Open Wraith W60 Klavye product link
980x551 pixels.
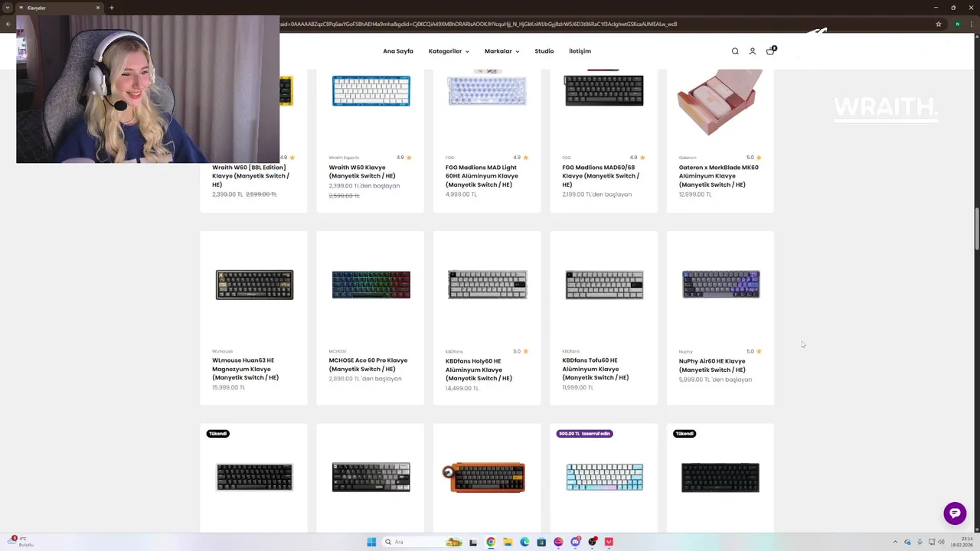tap(362, 171)
